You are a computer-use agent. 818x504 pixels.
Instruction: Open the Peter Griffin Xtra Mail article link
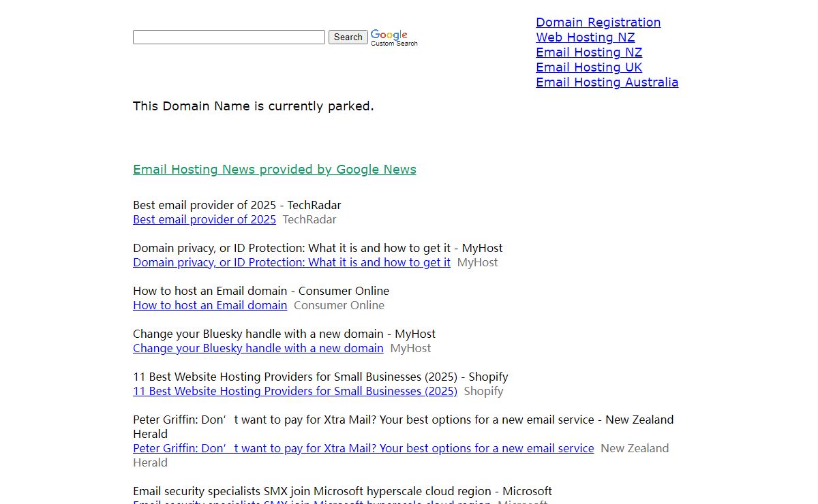[363, 448]
